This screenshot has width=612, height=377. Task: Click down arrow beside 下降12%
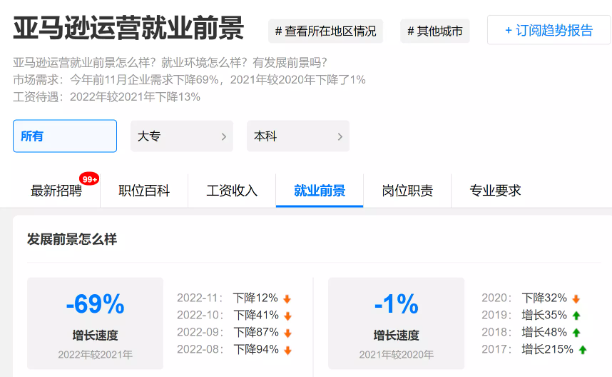pyautogui.click(x=287, y=299)
